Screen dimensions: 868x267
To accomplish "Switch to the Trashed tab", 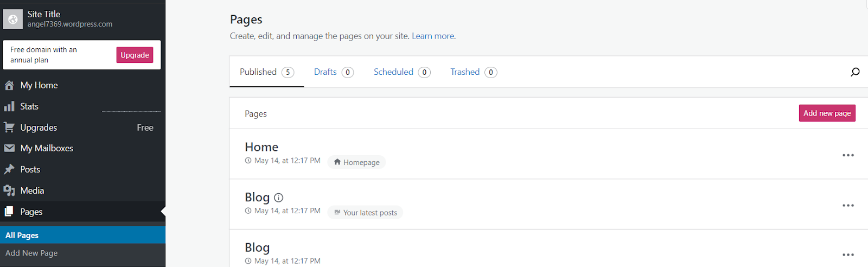I will click(x=474, y=72).
